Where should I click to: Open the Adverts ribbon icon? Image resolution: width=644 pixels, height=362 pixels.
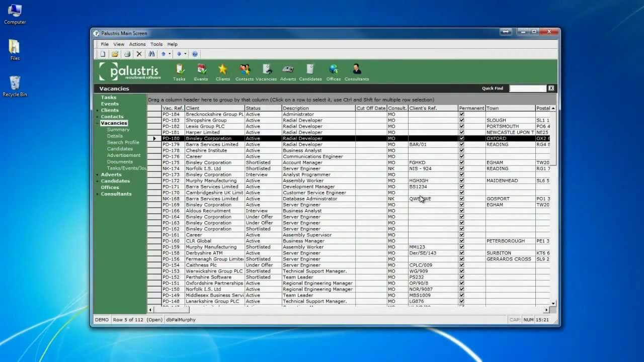coord(288,72)
